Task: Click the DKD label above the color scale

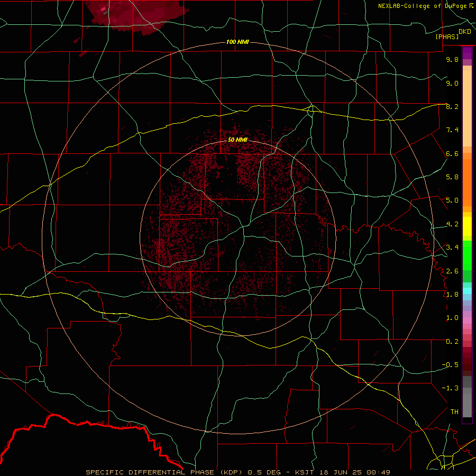Action: coord(465,32)
